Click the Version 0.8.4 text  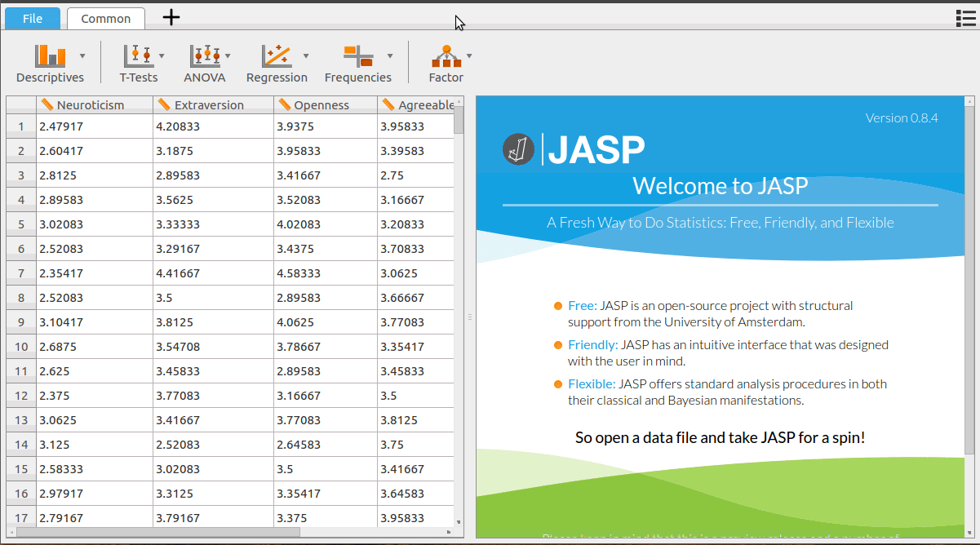click(902, 117)
